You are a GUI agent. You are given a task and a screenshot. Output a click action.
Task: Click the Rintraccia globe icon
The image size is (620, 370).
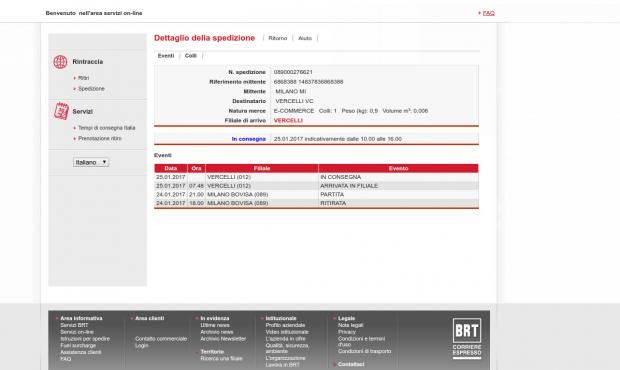pos(60,62)
